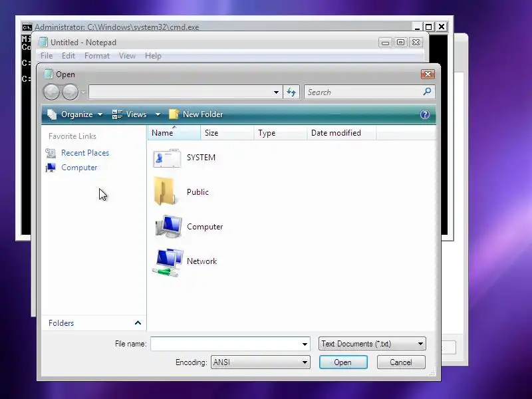Expand the Folders pane chevron
Viewport: 532px width, 399px height.
(x=138, y=323)
